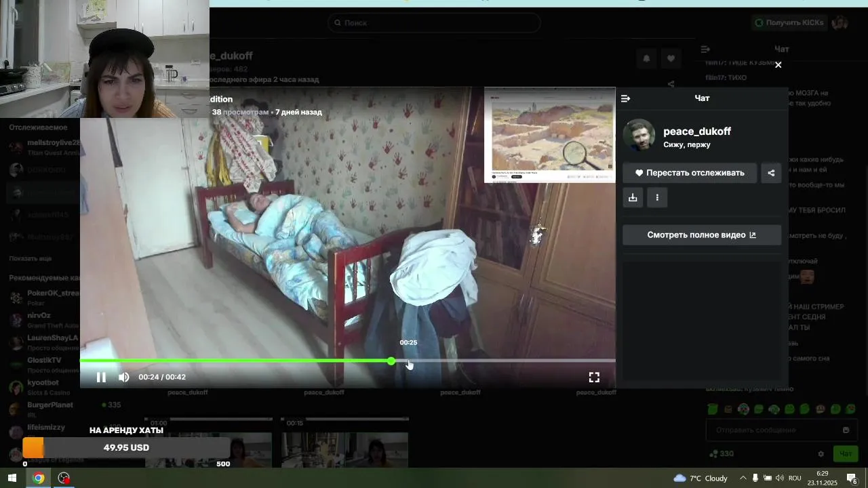Click the 330 channel points icon
Viewport: 868px width, 488px height.
[713, 454]
